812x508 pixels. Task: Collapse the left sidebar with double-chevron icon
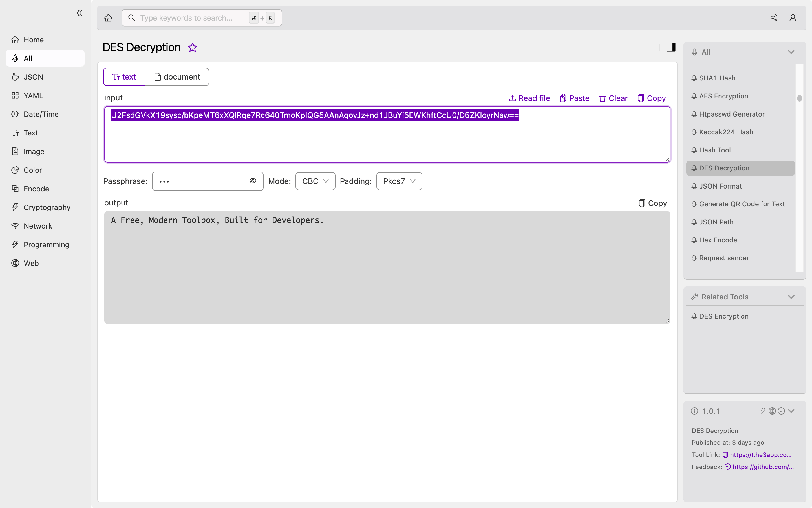click(x=80, y=13)
